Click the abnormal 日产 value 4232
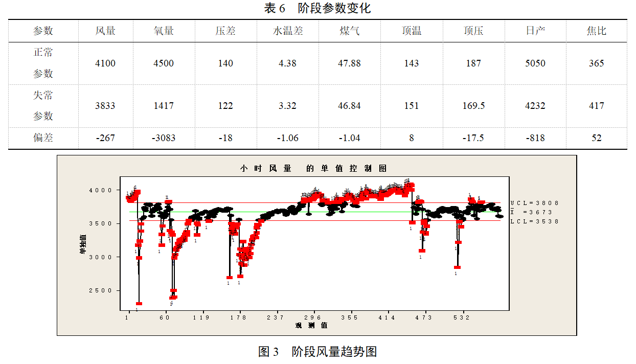 click(535, 106)
